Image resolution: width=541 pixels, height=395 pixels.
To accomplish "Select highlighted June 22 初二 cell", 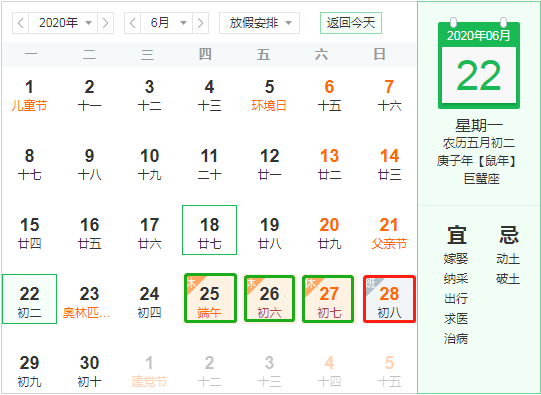I will (x=29, y=299).
